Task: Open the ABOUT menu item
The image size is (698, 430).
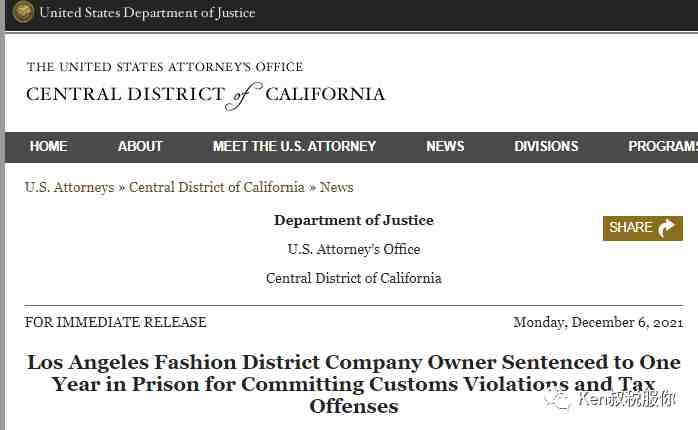Action: click(140, 146)
